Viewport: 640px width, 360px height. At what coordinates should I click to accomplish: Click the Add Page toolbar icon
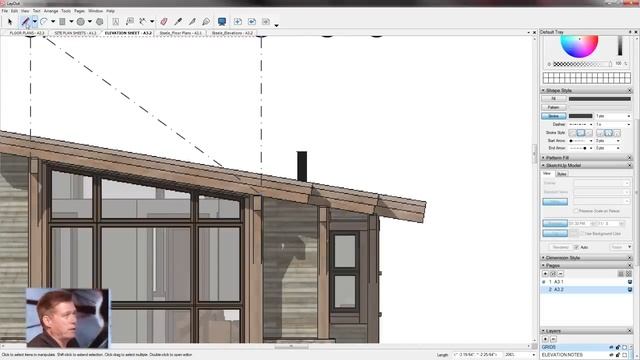tap(238, 22)
